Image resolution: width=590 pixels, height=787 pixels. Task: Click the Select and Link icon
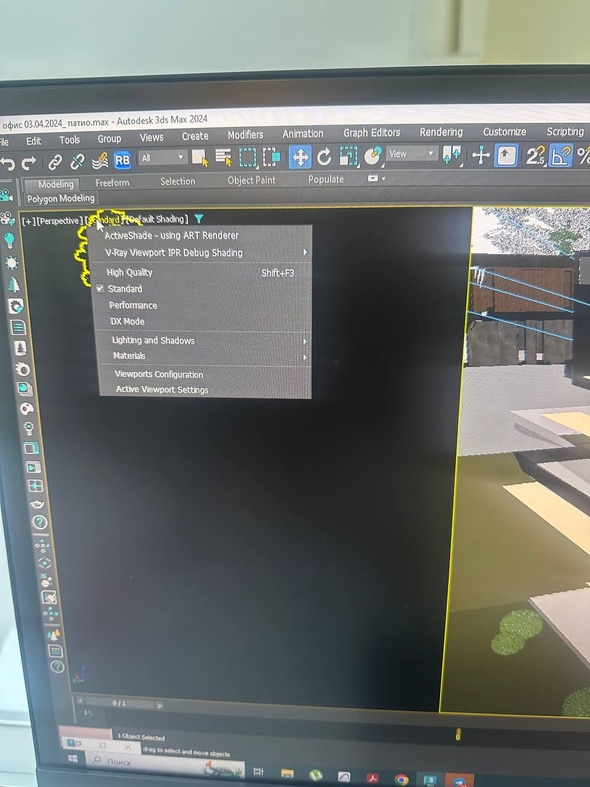(x=55, y=162)
